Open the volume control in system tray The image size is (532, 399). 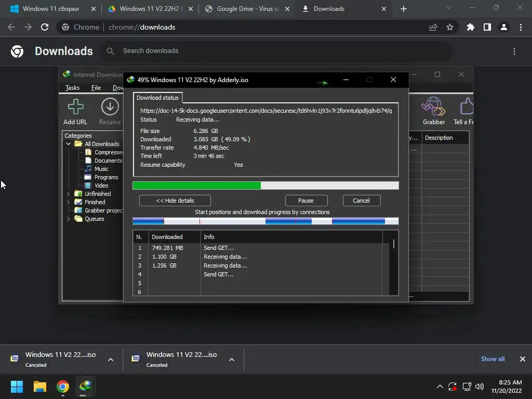tap(480, 387)
